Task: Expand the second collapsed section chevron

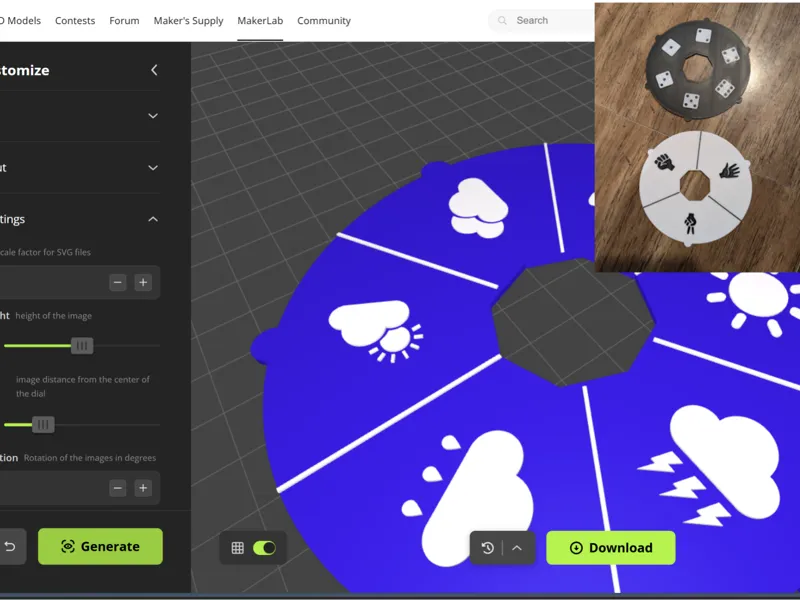Action: pos(153,167)
